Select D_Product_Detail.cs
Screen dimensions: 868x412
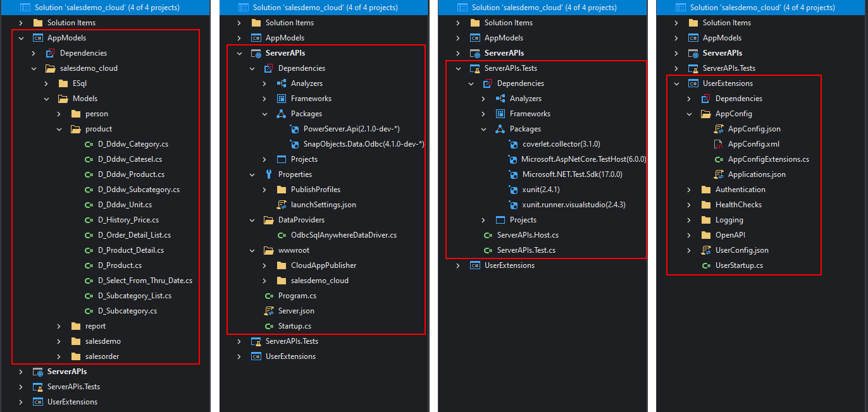(131, 250)
